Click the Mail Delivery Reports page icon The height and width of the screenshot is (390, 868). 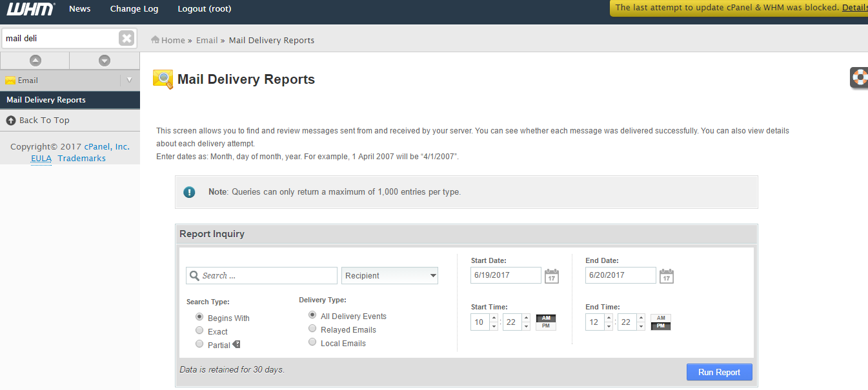tap(163, 79)
